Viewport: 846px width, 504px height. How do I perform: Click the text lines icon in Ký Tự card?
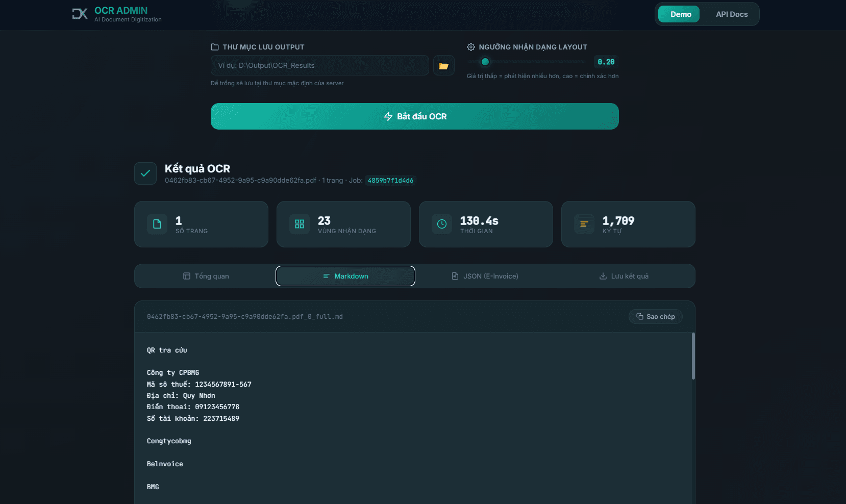584,224
